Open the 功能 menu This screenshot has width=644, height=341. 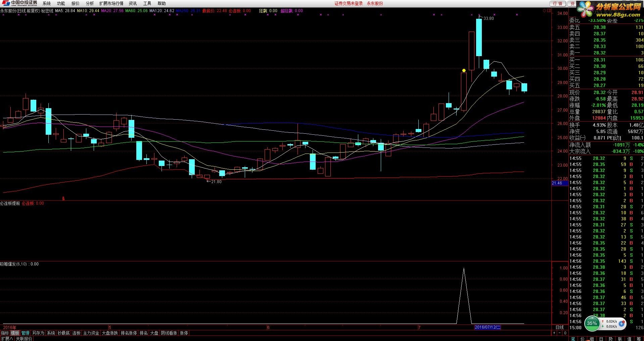(x=61, y=3)
